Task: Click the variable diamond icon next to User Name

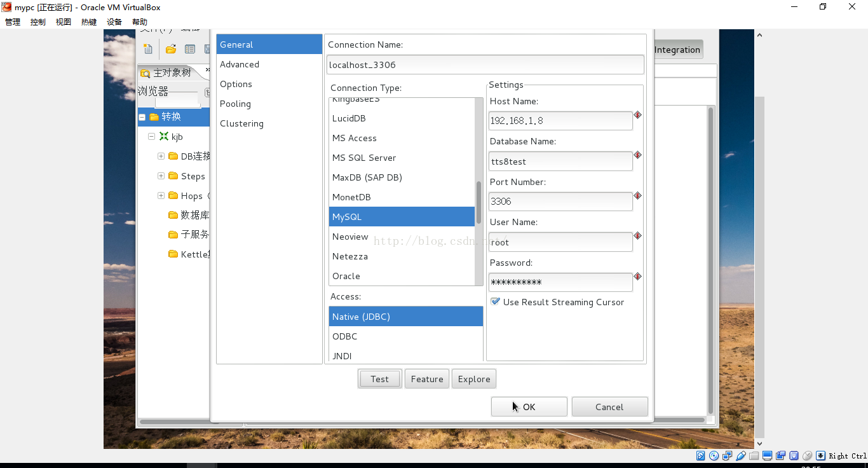Action: tap(637, 235)
